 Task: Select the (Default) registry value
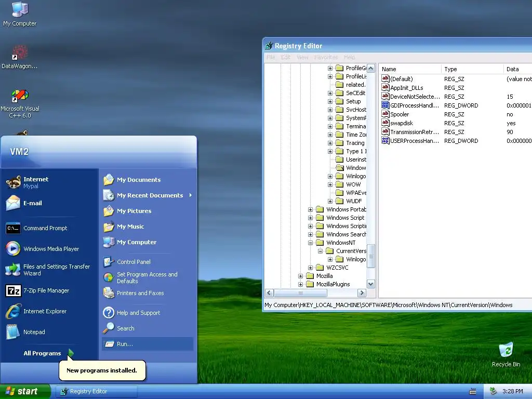[x=401, y=79]
